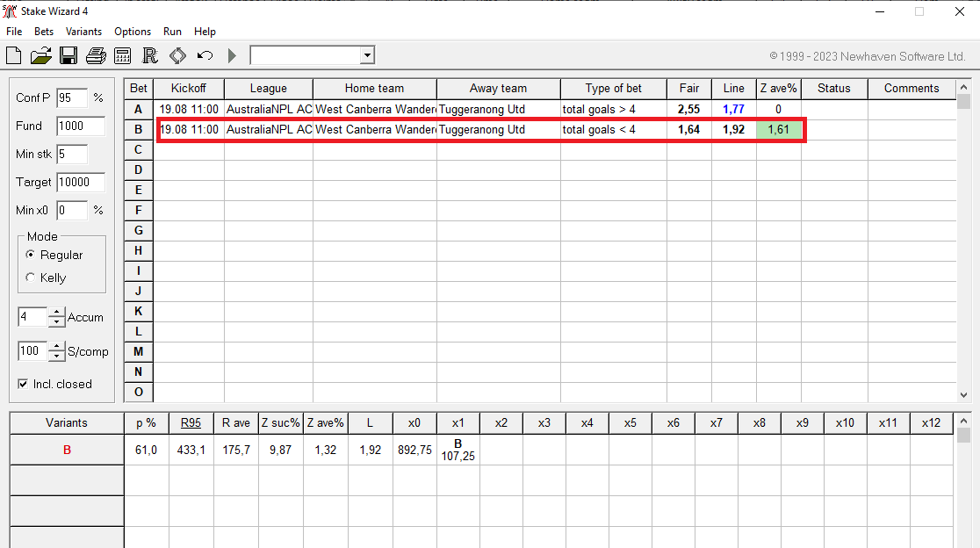
Task: Open the Bets menu
Action: click(x=44, y=32)
